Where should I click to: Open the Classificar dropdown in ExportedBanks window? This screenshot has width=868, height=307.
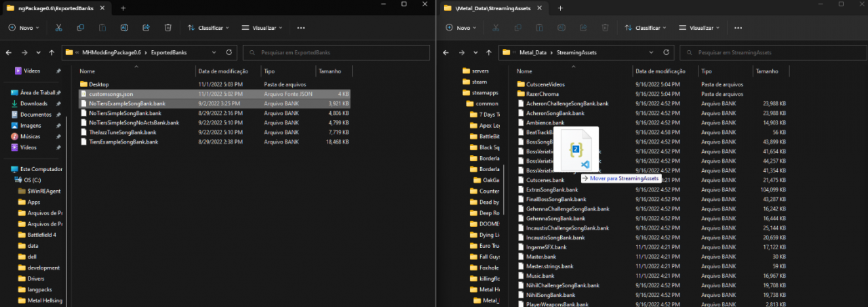click(x=208, y=28)
